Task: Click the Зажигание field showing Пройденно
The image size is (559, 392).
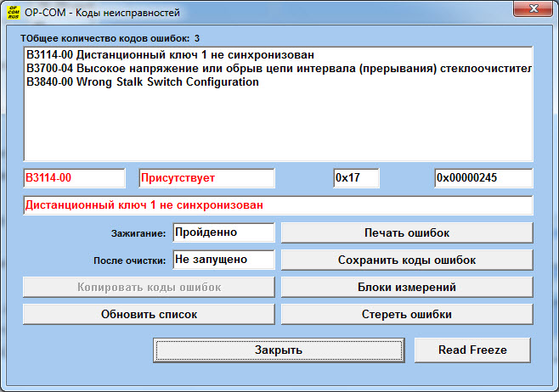Action: (223, 232)
